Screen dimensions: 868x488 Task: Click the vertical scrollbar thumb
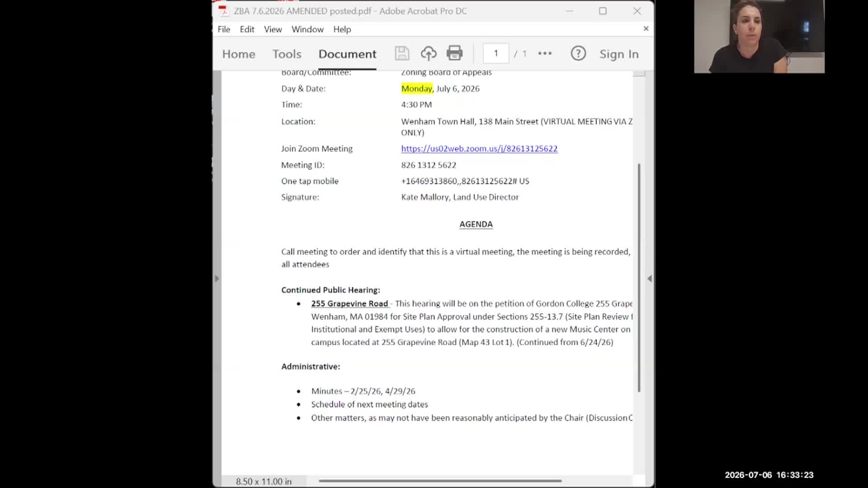click(639, 278)
